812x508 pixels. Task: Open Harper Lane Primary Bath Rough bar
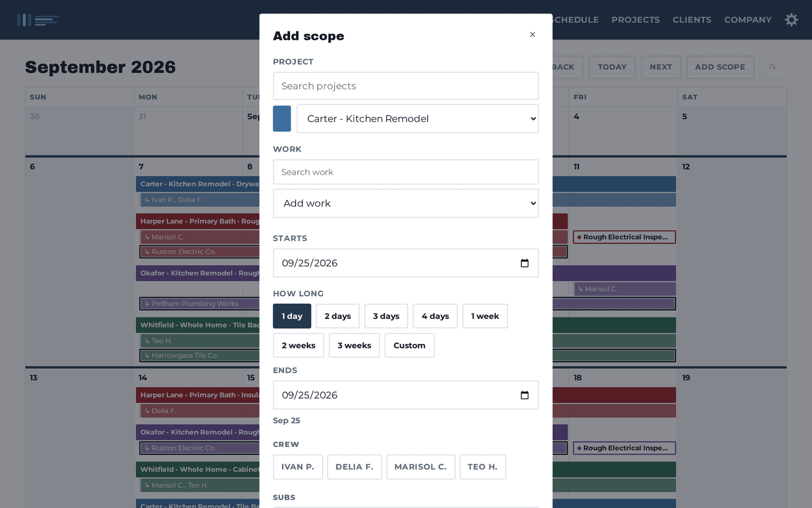pos(198,222)
